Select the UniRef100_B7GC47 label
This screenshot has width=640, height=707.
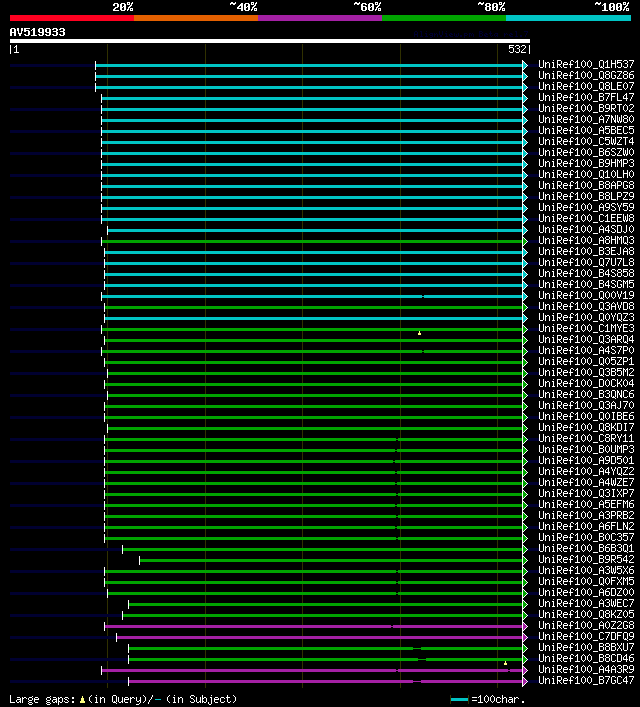(586, 680)
